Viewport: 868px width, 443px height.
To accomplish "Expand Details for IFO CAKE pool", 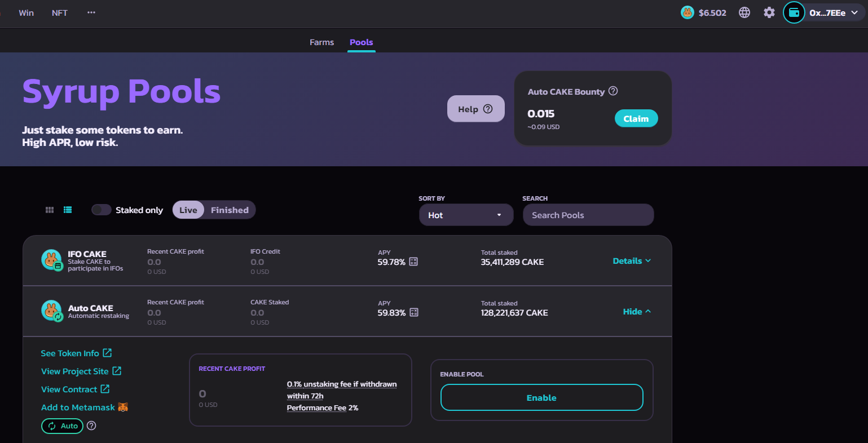I will pyautogui.click(x=632, y=261).
